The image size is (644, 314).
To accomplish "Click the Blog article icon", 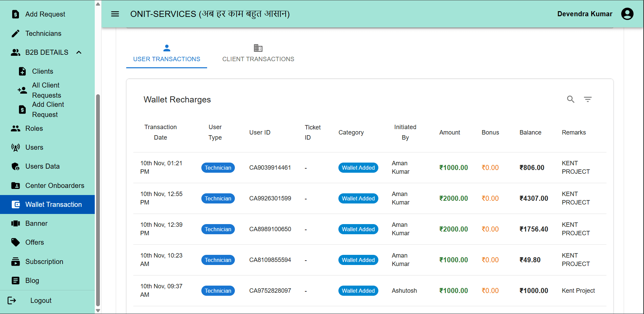I will [16, 281].
